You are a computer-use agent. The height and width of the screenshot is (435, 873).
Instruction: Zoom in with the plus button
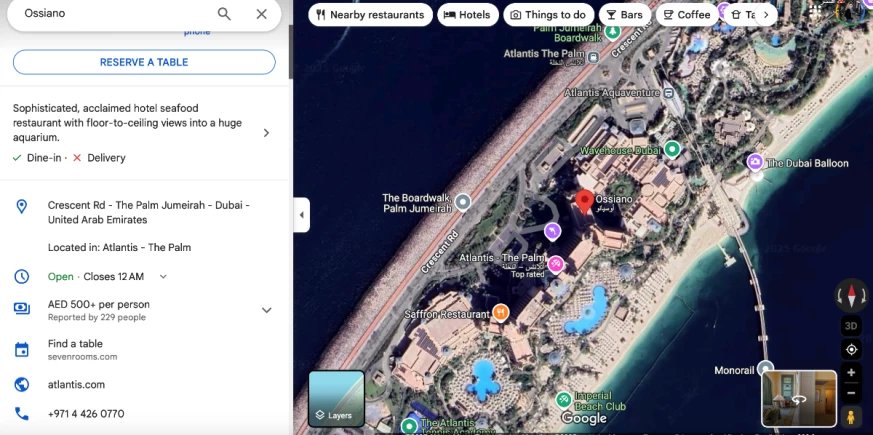(x=851, y=373)
